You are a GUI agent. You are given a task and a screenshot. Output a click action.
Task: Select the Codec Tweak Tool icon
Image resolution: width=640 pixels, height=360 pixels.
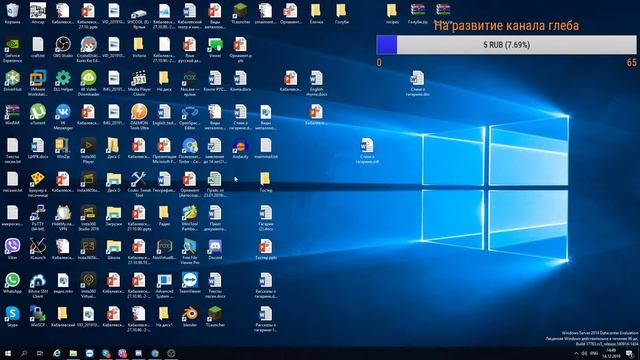[x=139, y=184]
